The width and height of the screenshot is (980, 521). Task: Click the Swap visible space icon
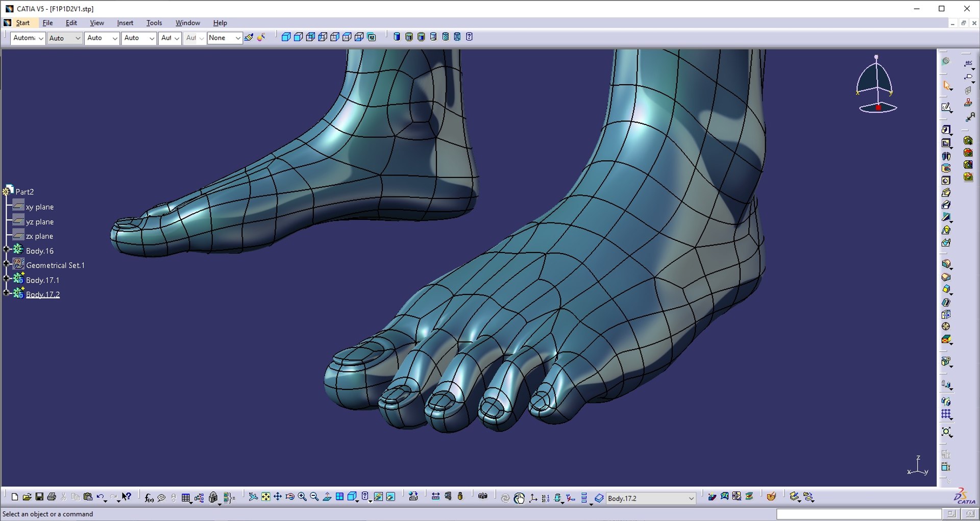(x=390, y=497)
